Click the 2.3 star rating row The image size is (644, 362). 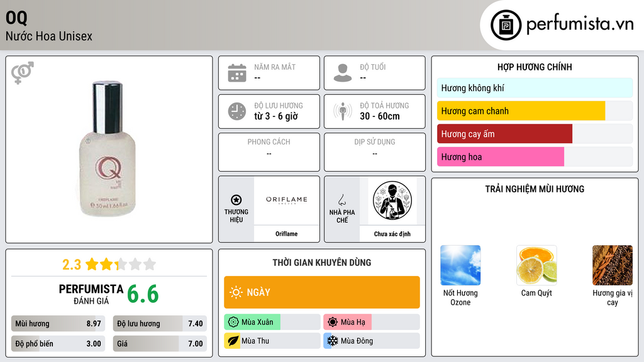(x=109, y=265)
